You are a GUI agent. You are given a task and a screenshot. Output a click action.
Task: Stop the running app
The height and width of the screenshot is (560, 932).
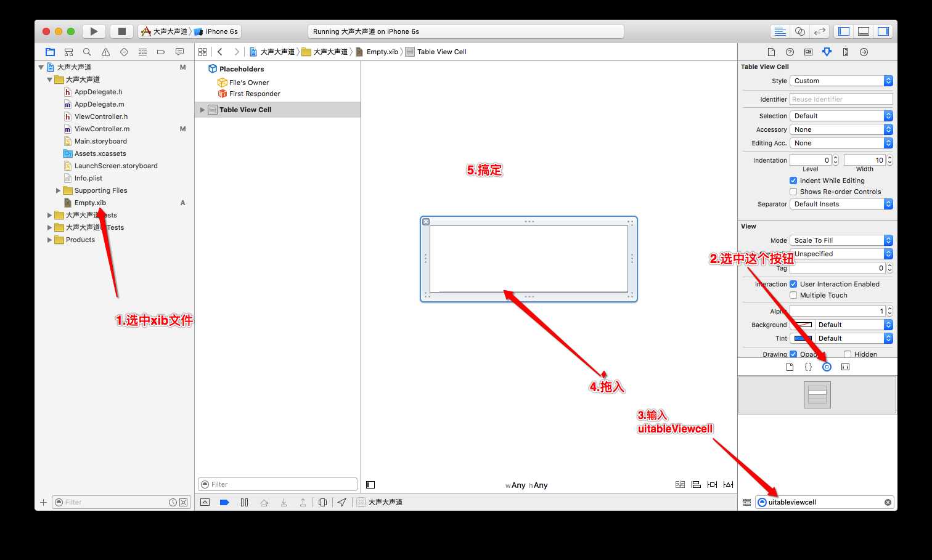[122, 31]
